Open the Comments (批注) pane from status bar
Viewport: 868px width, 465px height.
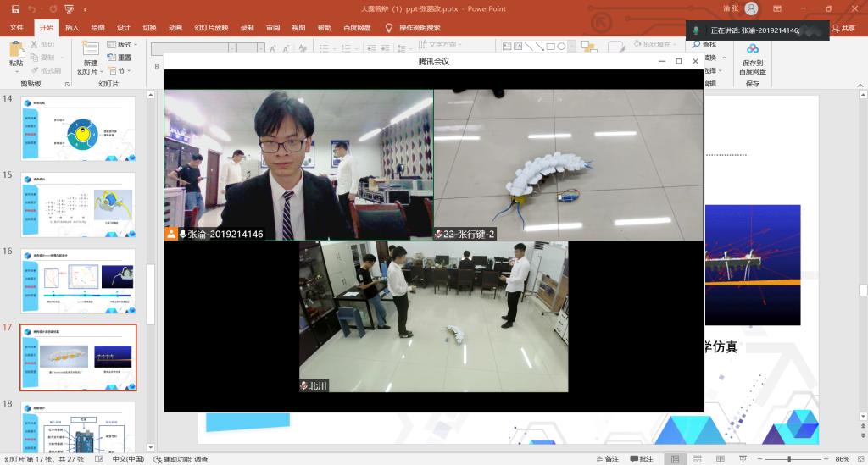click(x=641, y=459)
